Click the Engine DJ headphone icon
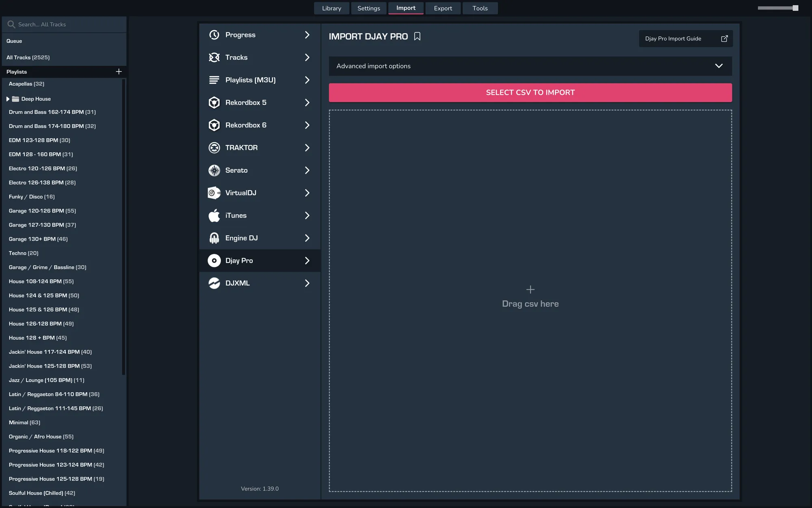 point(214,238)
